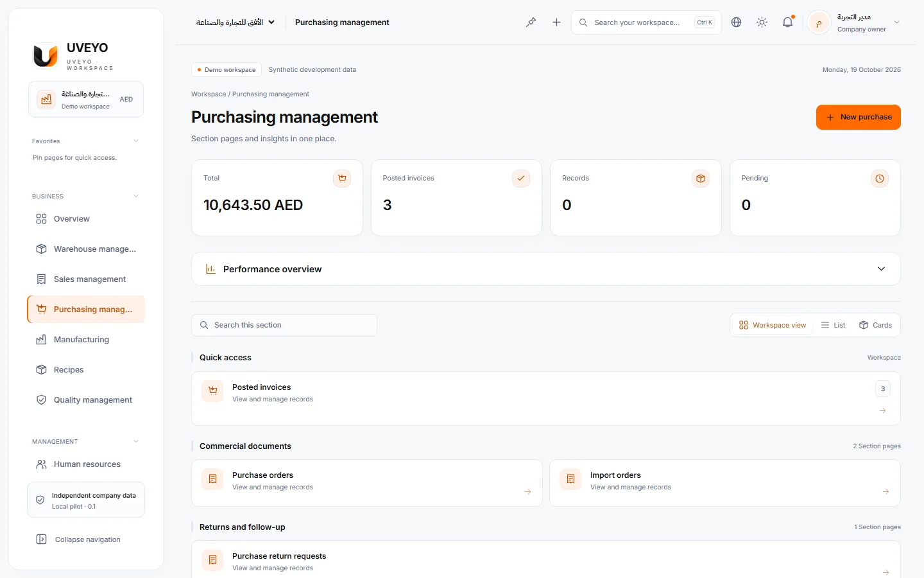924x578 pixels.
Task: Open Recipes in sidebar
Action: tap(86, 370)
